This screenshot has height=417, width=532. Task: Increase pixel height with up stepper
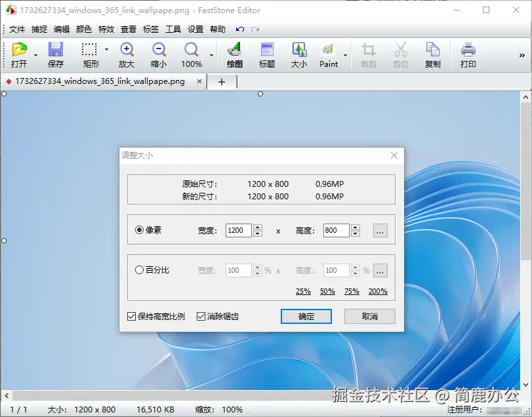click(x=356, y=228)
